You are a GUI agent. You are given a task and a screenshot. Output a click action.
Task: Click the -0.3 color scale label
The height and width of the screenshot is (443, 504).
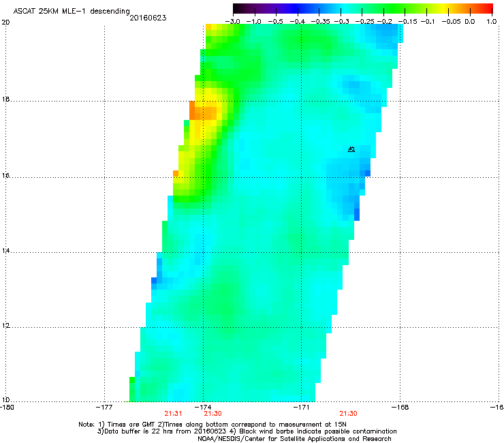pyautogui.click(x=341, y=22)
